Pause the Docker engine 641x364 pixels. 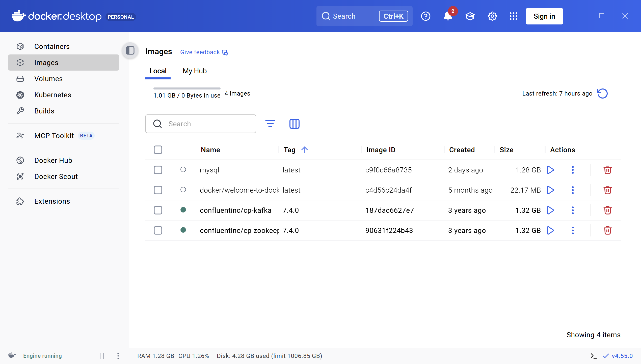(102, 356)
